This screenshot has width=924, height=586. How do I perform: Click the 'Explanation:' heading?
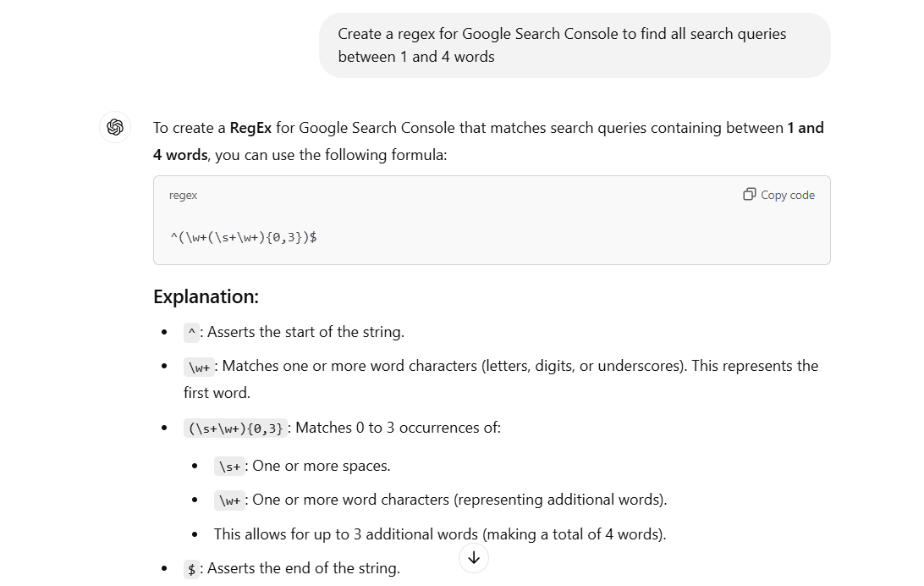click(206, 296)
